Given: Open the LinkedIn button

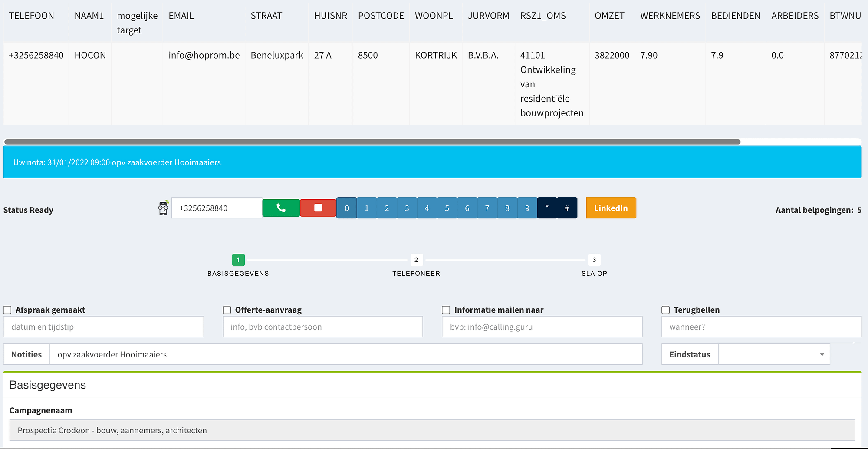Looking at the screenshot, I should pos(611,208).
